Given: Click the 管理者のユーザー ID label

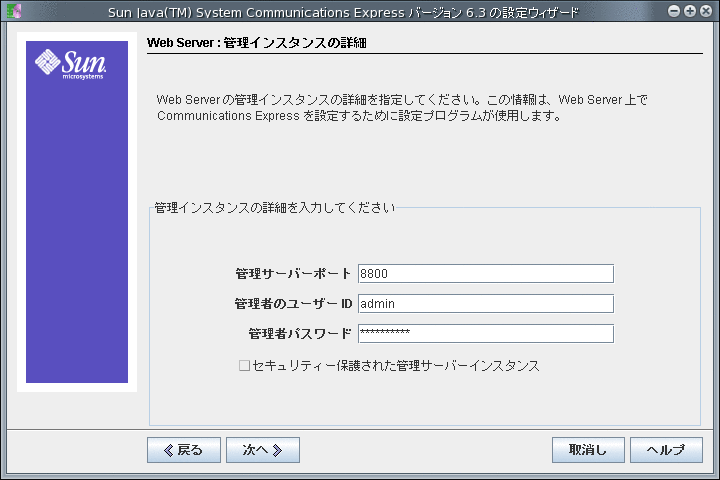Looking at the screenshot, I should point(293,304).
